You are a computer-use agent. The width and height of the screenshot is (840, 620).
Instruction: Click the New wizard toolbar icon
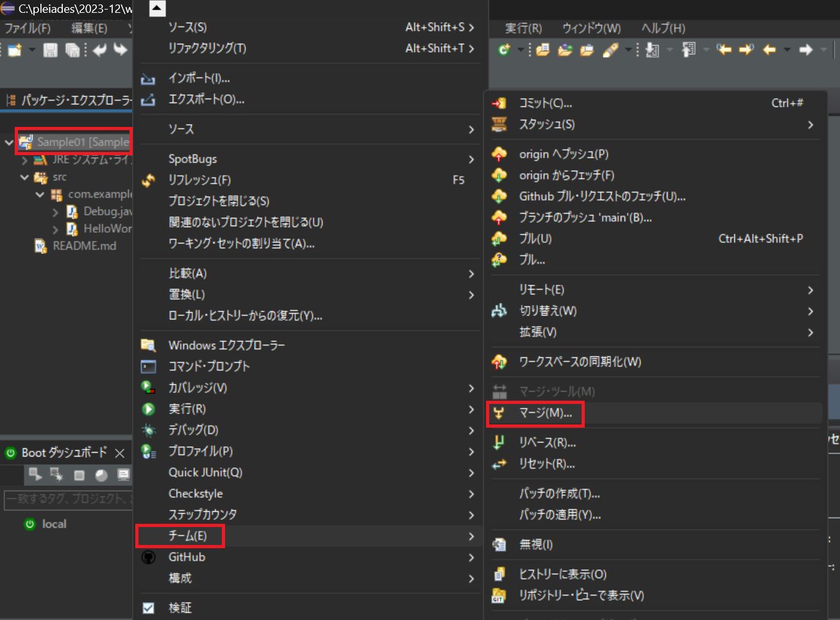15,50
